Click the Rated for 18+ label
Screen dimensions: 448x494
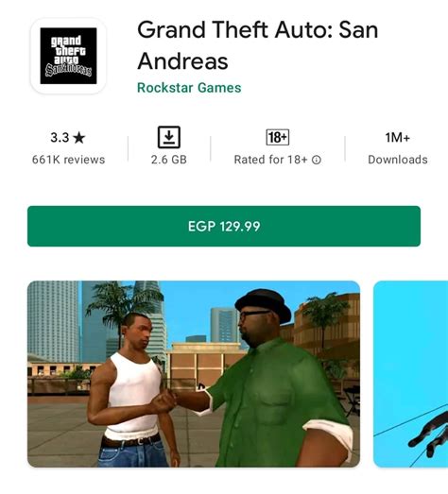270,160
